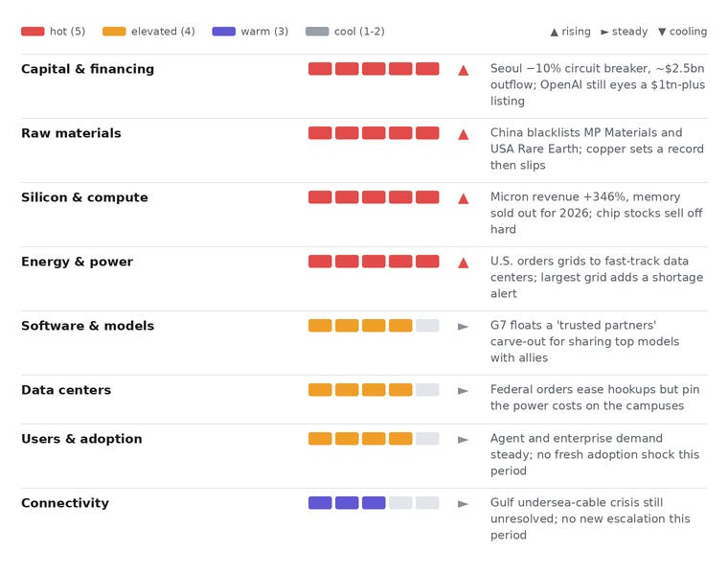The height and width of the screenshot is (573, 728).
Task: Click the red hot (5) legend swatch
Action: coord(33,31)
